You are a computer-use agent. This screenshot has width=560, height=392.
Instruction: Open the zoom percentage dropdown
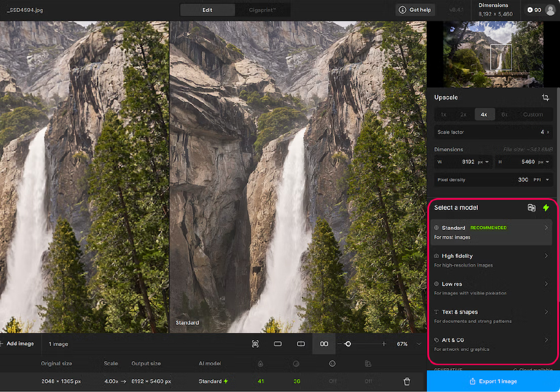coord(418,344)
